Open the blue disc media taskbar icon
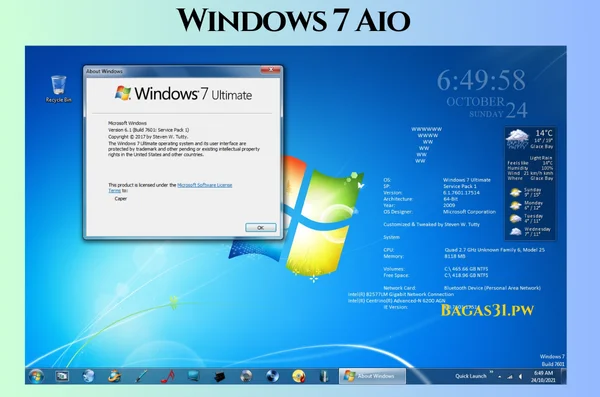 [272, 376]
